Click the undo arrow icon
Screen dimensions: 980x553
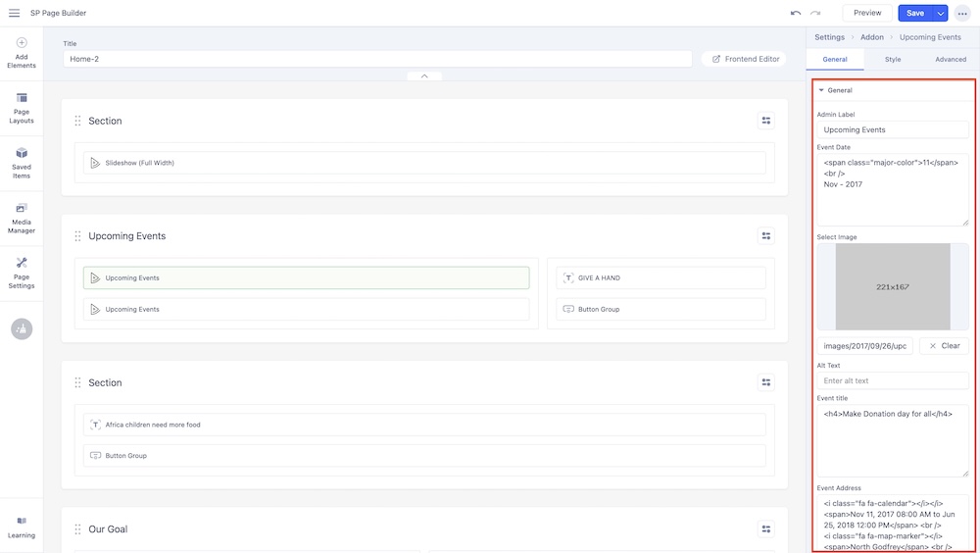[796, 13]
